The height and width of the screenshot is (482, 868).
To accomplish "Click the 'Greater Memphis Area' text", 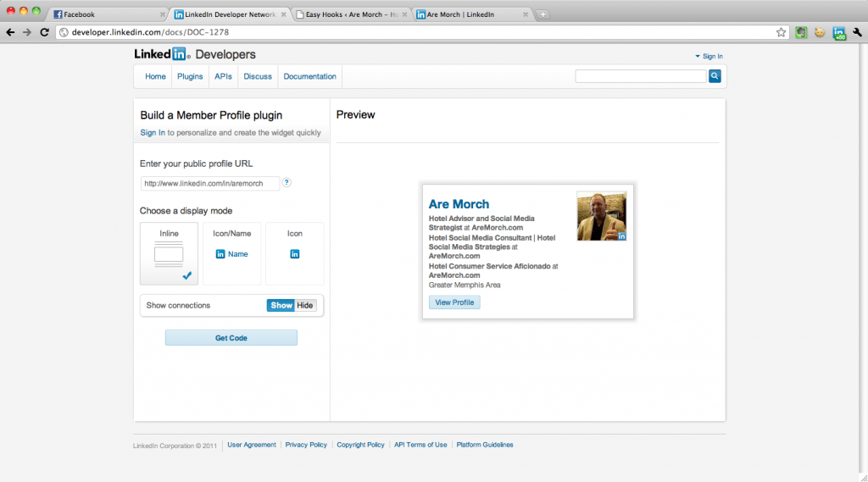I will click(x=465, y=285).
